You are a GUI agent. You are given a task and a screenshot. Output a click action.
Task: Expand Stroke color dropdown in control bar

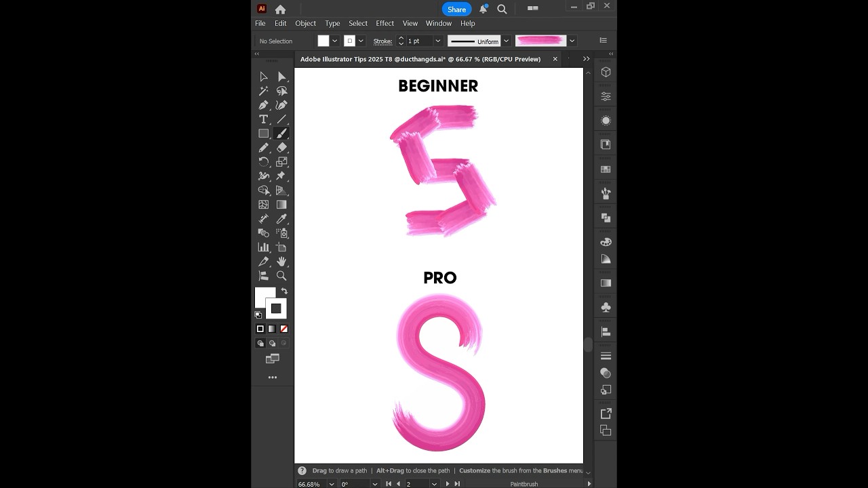(361, 41)
